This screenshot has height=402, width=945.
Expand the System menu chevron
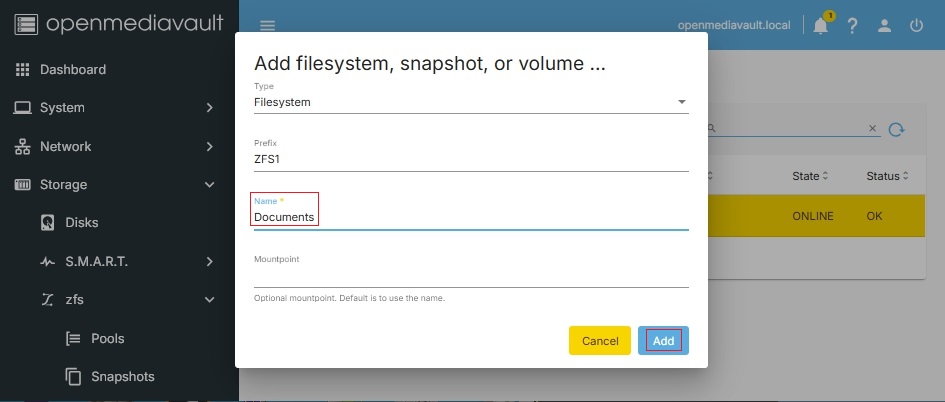coord(210,108)
